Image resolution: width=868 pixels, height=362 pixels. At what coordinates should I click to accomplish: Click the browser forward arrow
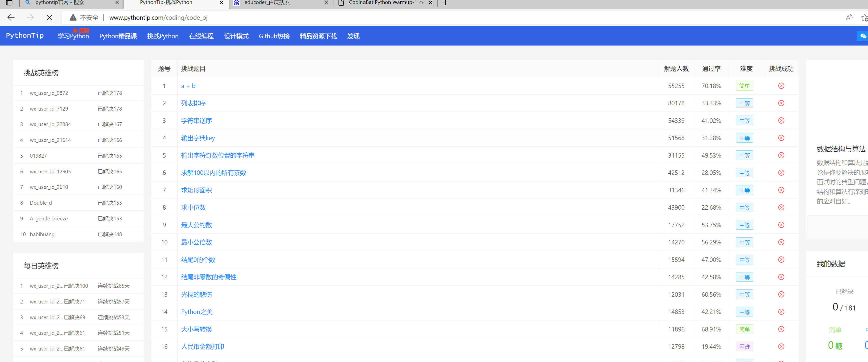[30, 18]
